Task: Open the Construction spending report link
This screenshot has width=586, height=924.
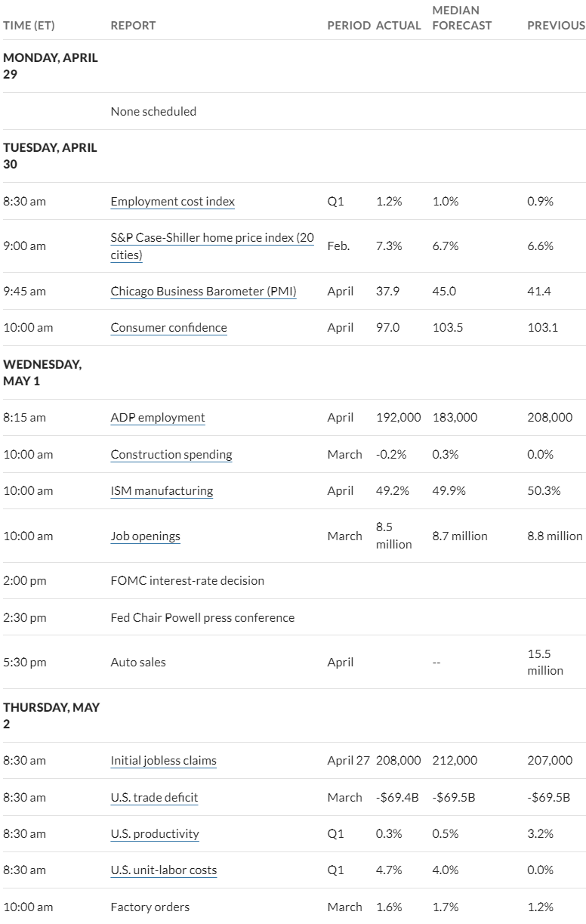Action: click(x=171, y=455)
